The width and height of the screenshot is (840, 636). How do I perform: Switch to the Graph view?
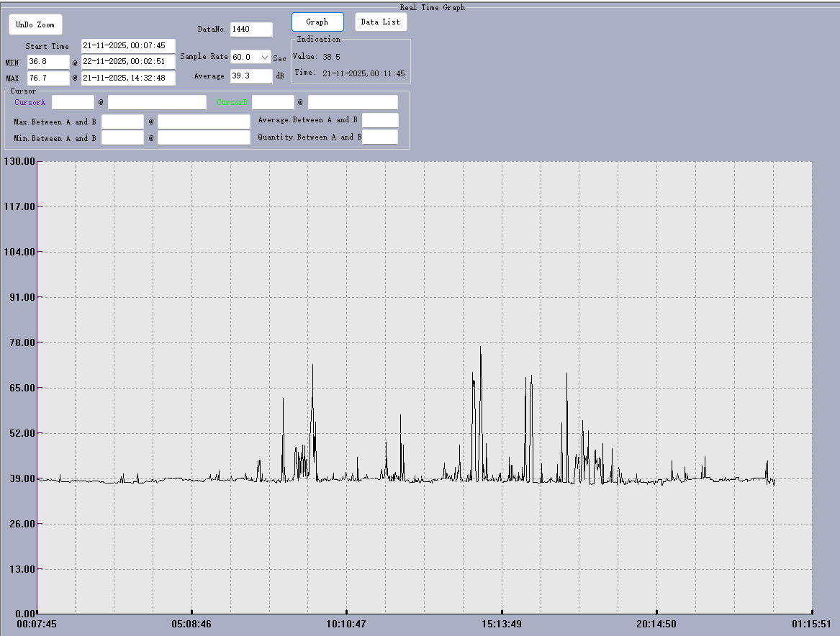(317, 22)
